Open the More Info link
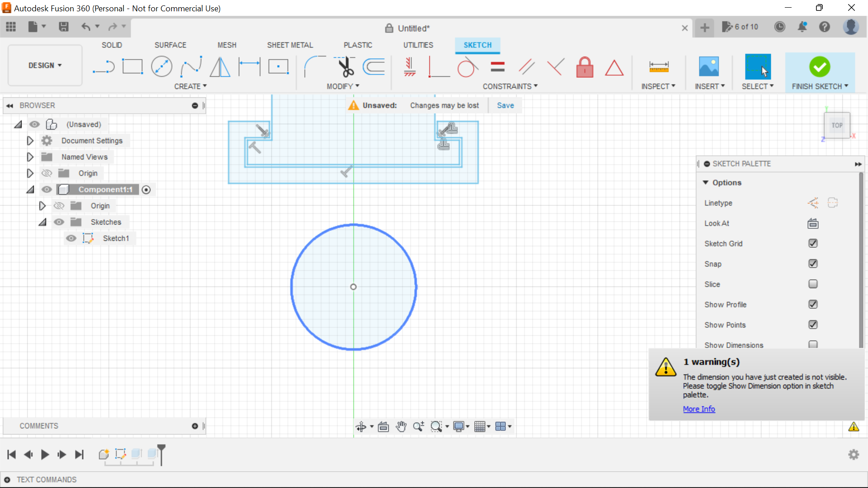868x488 pixels. (x=698, y=409)
